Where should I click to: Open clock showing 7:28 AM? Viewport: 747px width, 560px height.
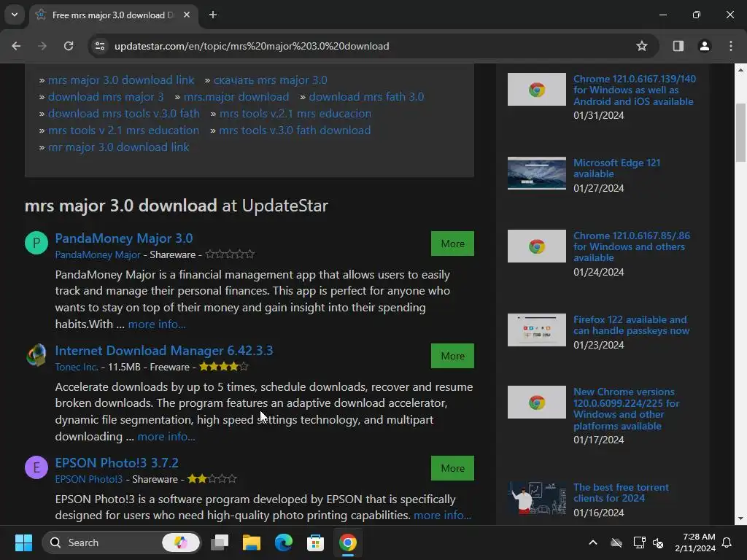pyautogui.click(x=695, y=542)
